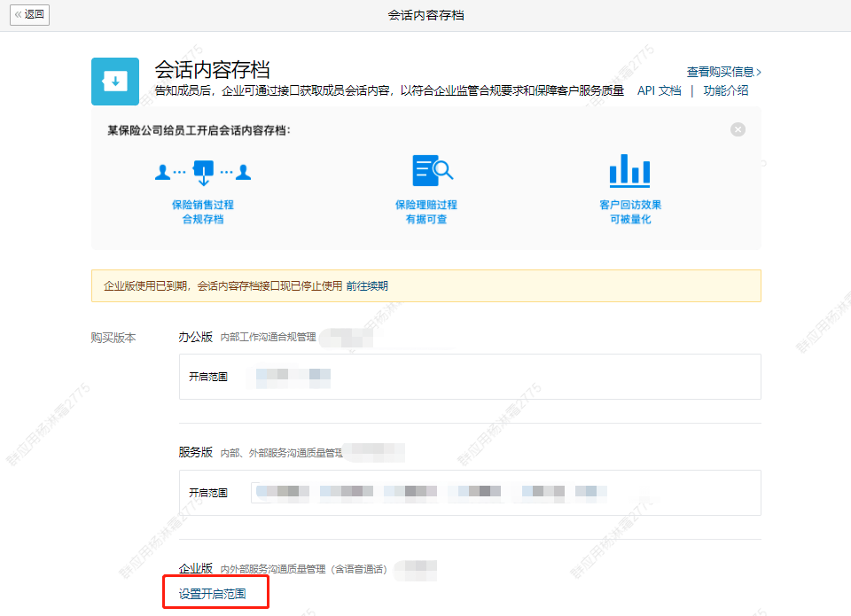Select the 企业版 version heading
Screen dimensions: 851x616
coord(196,567)
